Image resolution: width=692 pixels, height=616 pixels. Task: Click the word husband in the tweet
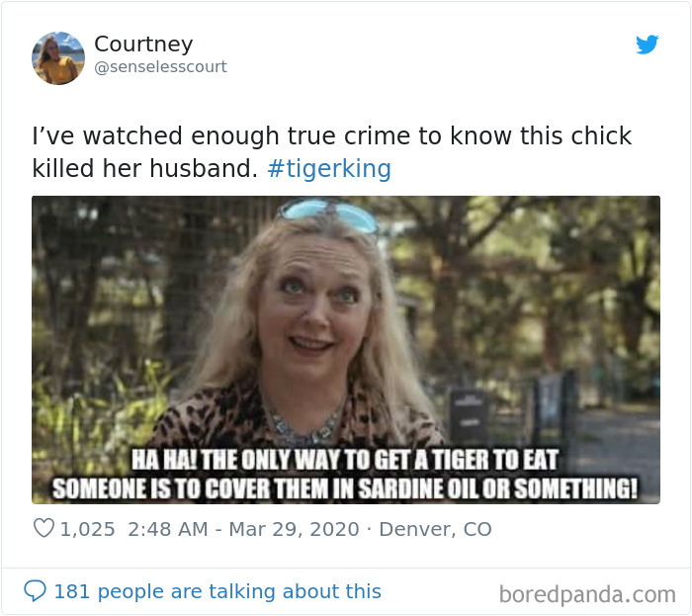[x=202, y=168]
